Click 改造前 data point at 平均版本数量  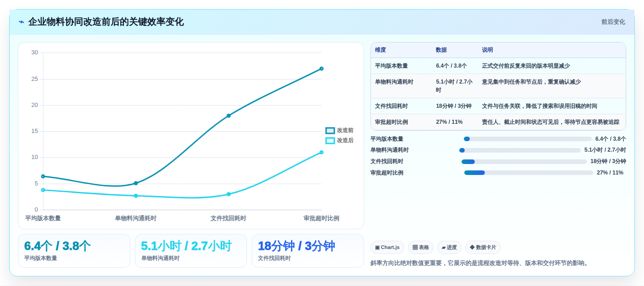point(43,176)
